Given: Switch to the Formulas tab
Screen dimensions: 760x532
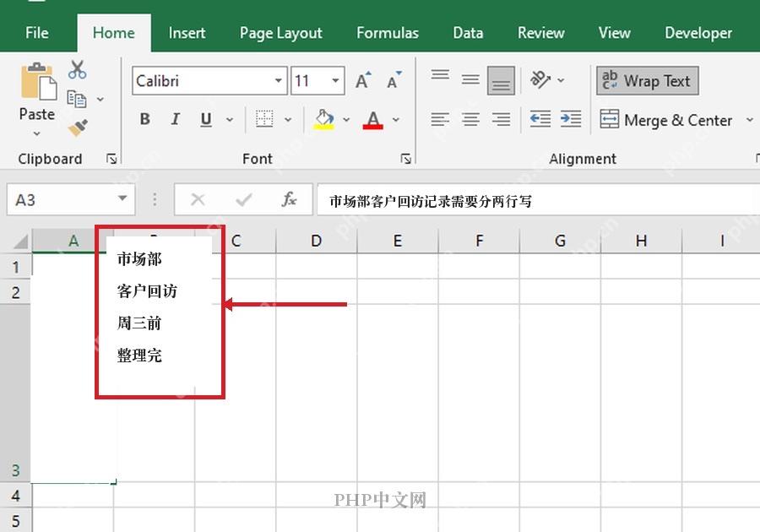Looking at the screenshot, I should point(388,33).
